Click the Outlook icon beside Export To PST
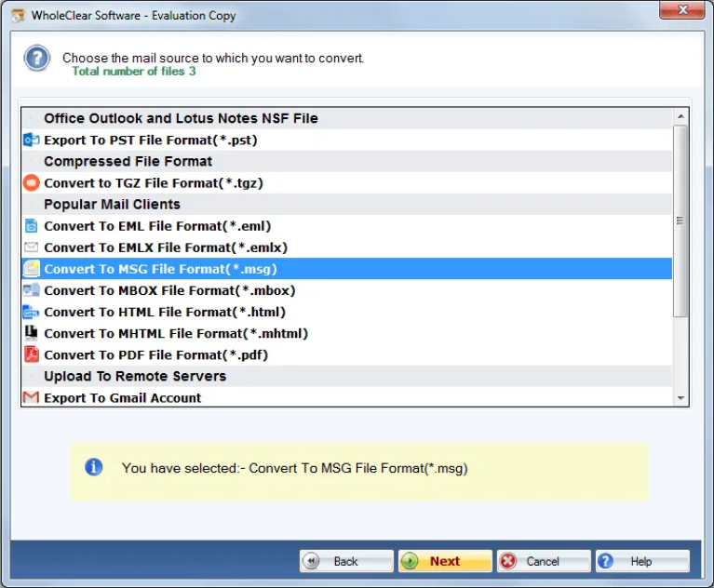Image resolution: width=714 pixels, height=588 pixels. point(31,140)
